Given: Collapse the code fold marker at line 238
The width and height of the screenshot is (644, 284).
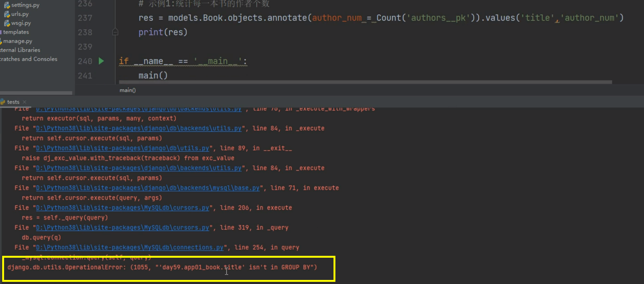Looking at the screenshot, I should [x=115, y=32].
